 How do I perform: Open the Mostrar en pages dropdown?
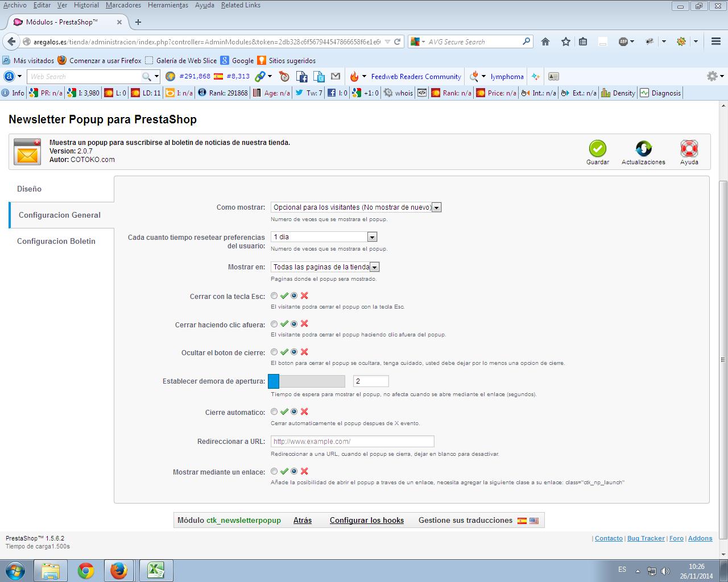tap(325, 267)
